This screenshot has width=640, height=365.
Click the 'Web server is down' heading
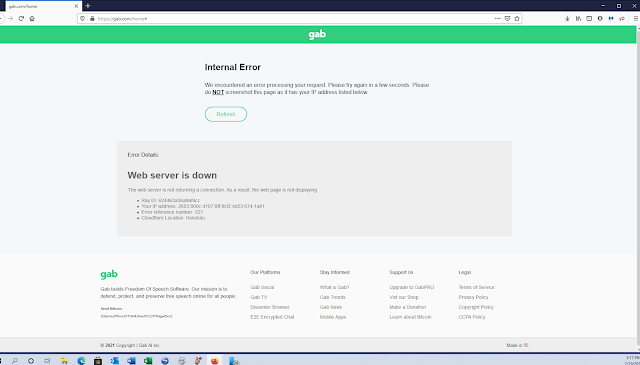(x=172, y=175)
